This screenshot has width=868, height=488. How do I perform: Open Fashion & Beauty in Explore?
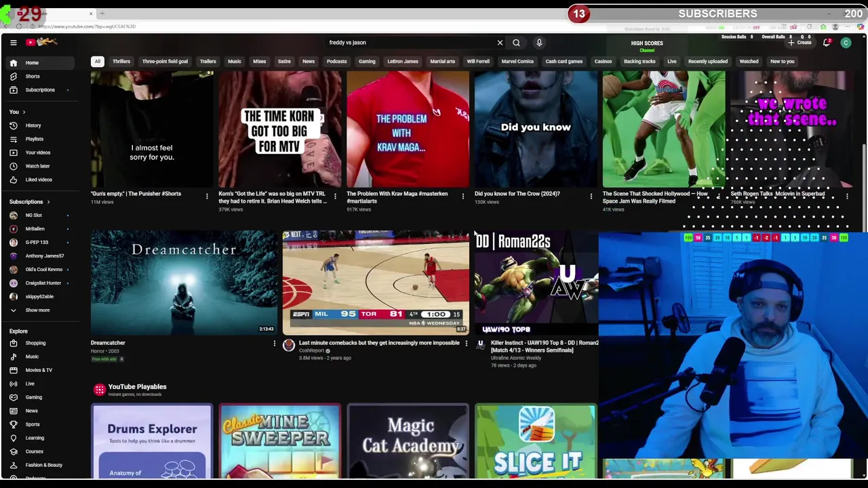(x=41, y=465)
